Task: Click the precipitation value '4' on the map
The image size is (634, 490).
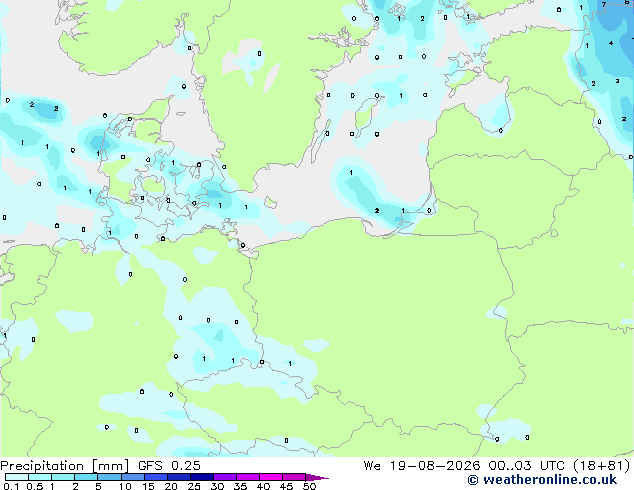Action: 611,43
